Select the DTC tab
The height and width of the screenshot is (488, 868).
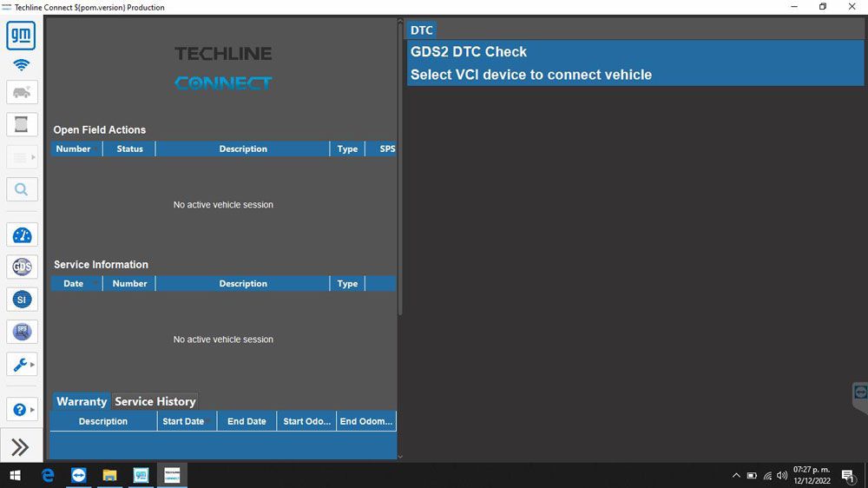(x=422, y=30)
